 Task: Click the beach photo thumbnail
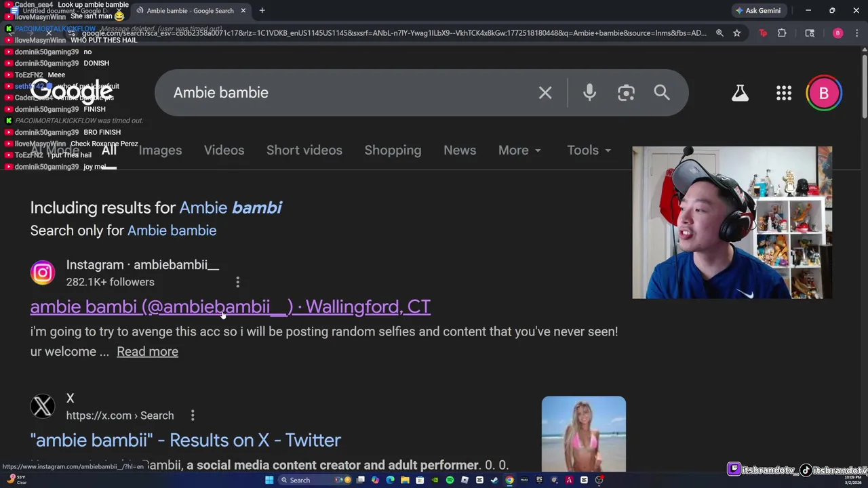pyautogui.click(x=584, y=434)
